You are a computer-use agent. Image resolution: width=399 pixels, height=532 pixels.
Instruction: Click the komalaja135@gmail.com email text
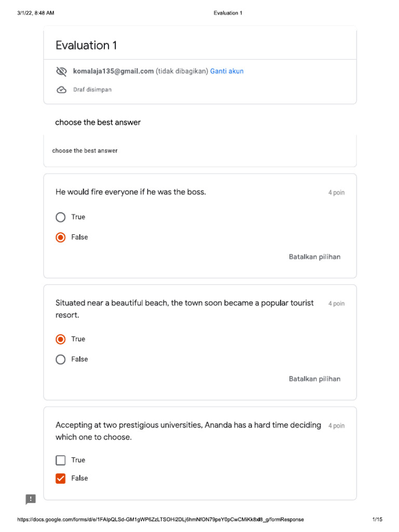click(x=113, y=71)
